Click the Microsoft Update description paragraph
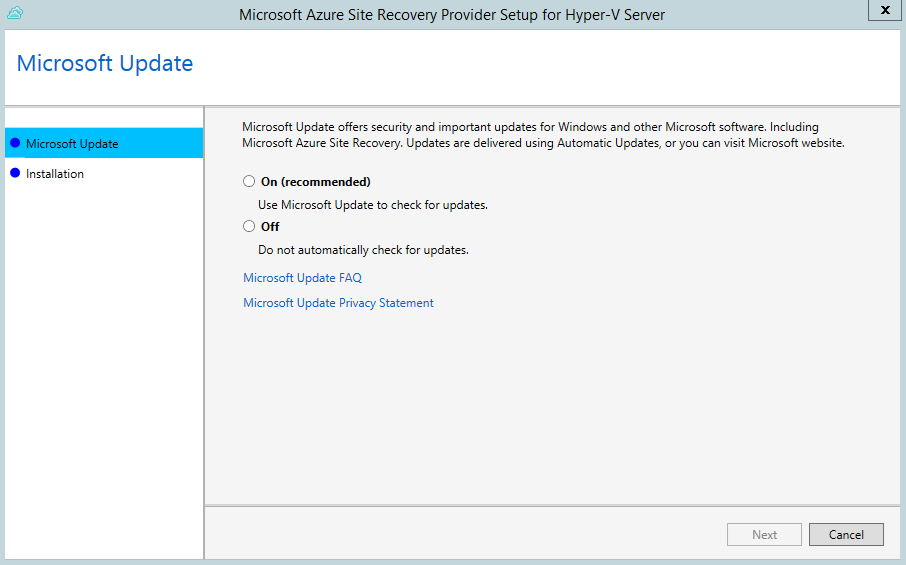 pos(543,135)
